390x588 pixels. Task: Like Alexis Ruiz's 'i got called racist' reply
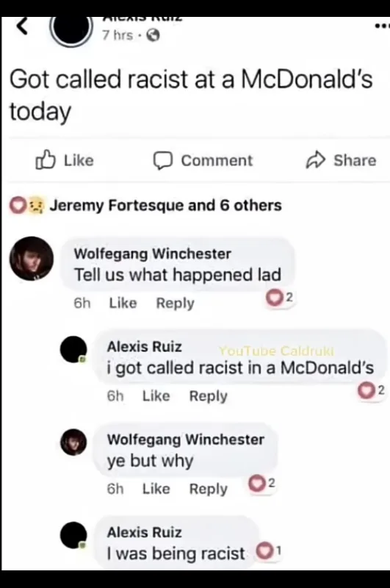[x=156, y=396]
